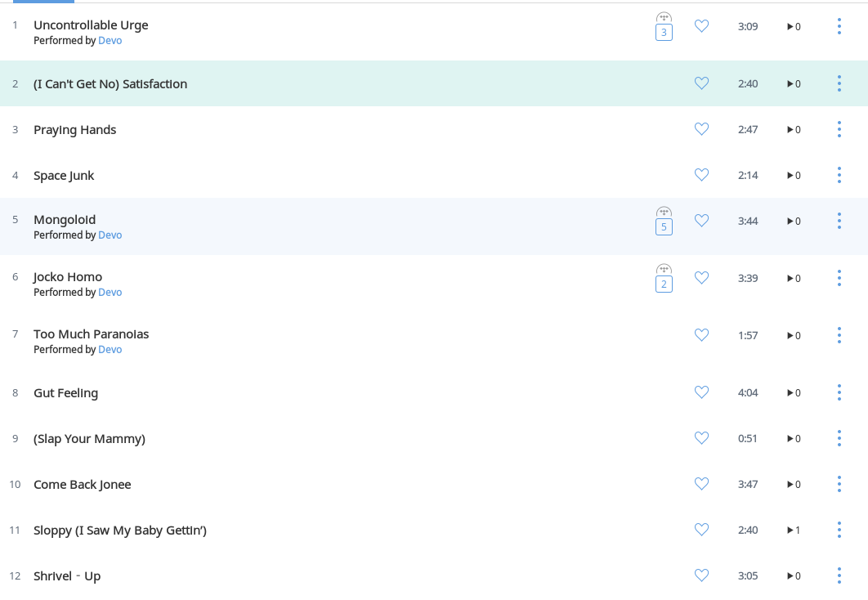Click play count 1 for Sloppy

(794, 531)
